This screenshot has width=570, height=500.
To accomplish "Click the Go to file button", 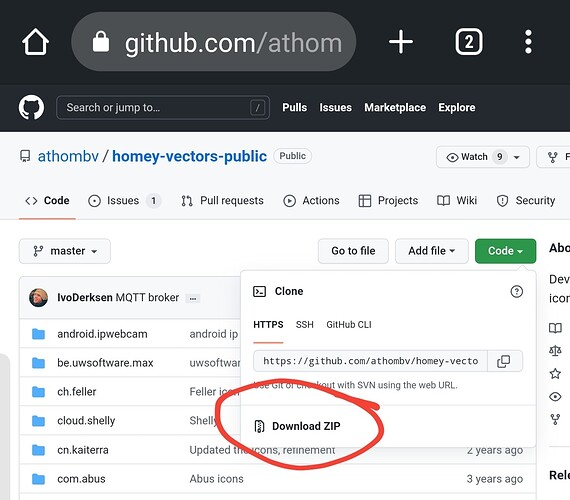I will pyautogui.click(x=353, y=251).
